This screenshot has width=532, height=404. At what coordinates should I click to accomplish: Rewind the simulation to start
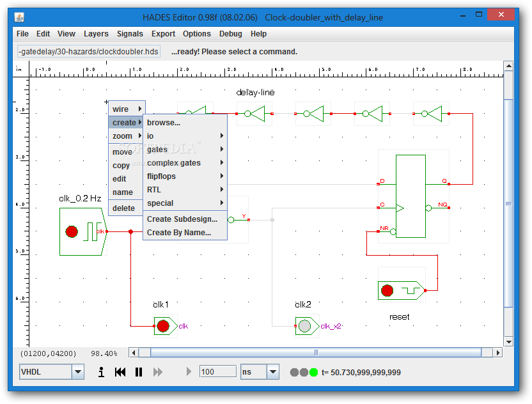pos(120,372)
